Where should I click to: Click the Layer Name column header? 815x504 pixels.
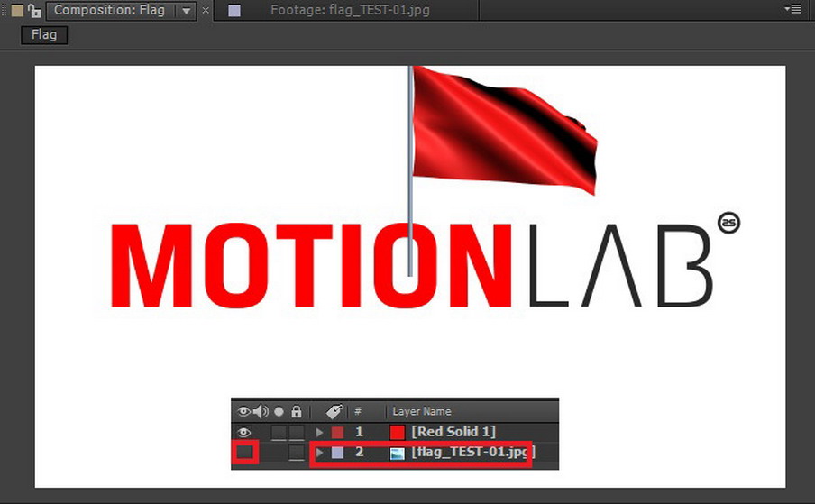tap(422, 411)
